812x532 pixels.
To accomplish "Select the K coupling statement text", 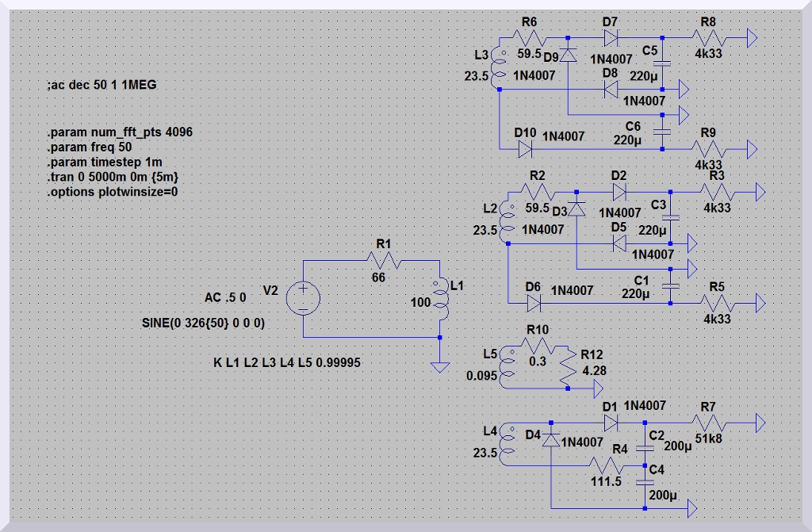I will (286, 362).
